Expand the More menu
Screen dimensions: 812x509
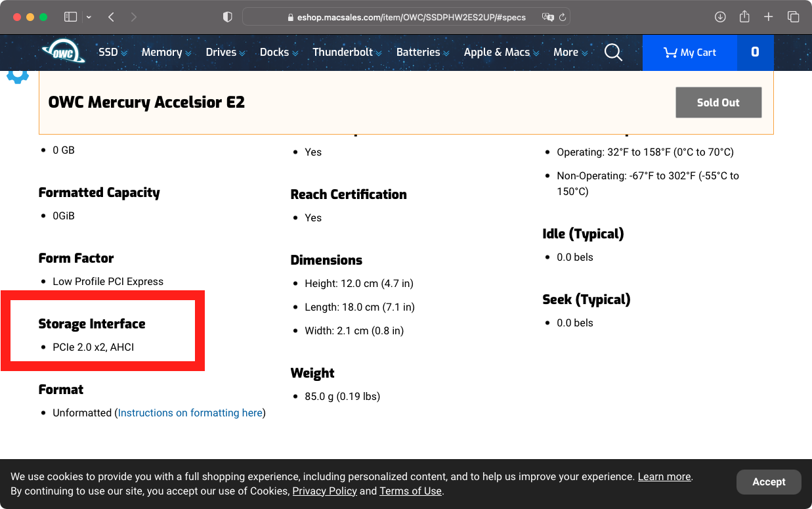[570, 52]
